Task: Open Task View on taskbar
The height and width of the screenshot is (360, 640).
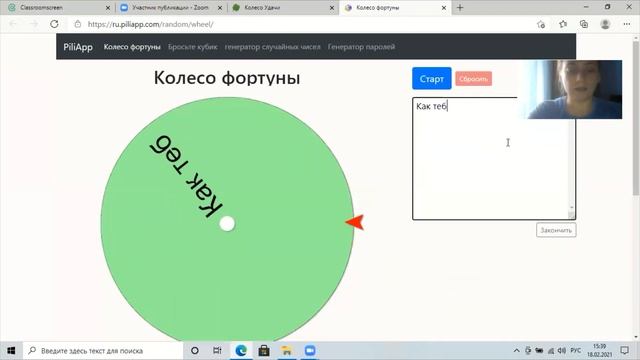Action: (217, 351)
